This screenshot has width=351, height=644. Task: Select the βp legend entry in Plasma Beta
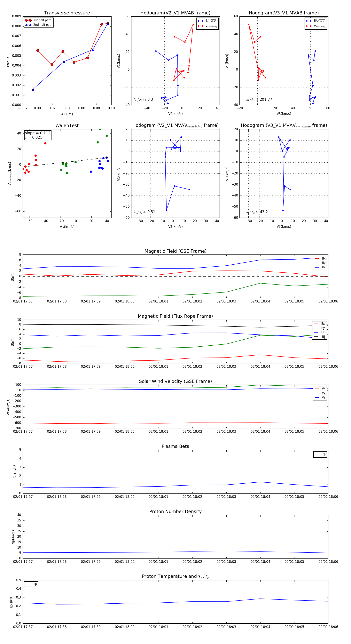[x=321, y=454]
